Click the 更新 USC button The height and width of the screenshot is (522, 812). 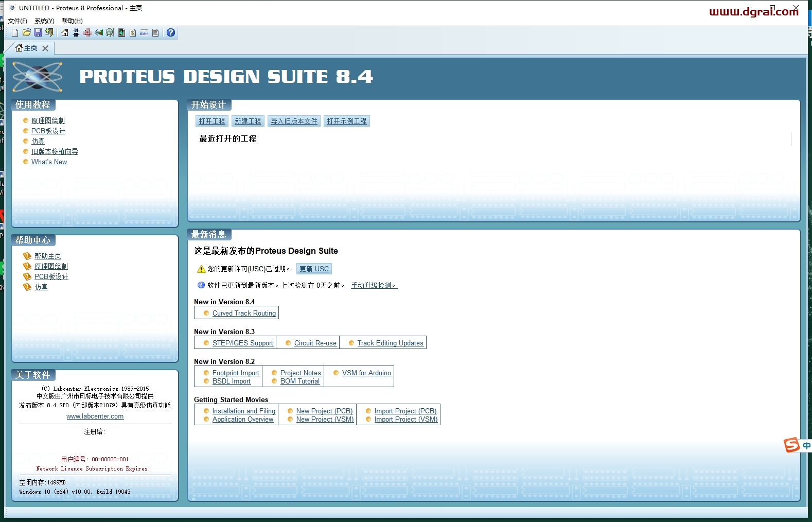[314, 269]
